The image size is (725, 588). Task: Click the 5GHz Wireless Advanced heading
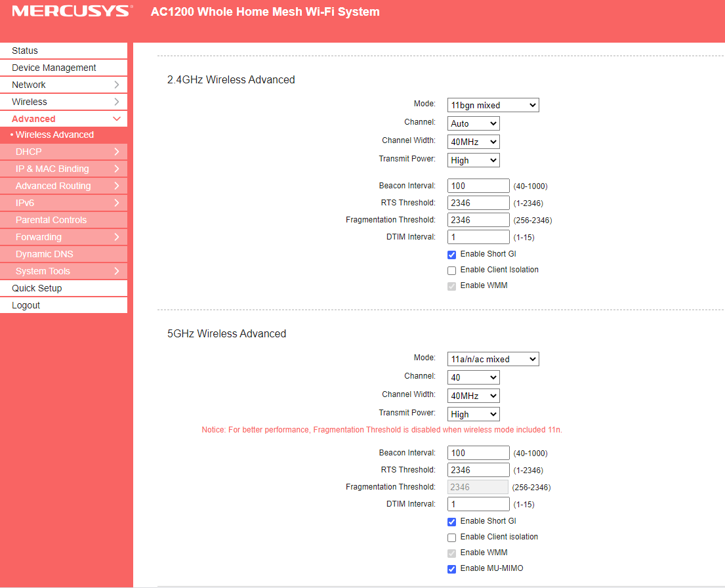click(226, 333)
